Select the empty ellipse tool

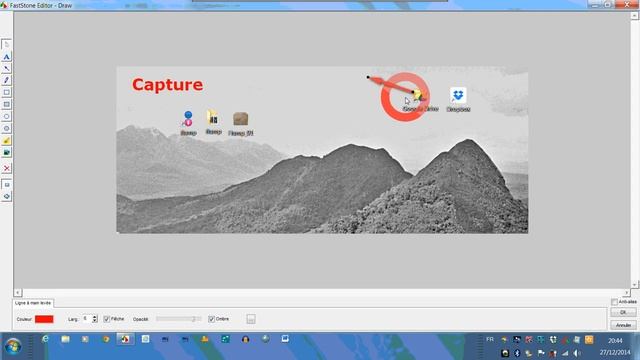[7, 117]
